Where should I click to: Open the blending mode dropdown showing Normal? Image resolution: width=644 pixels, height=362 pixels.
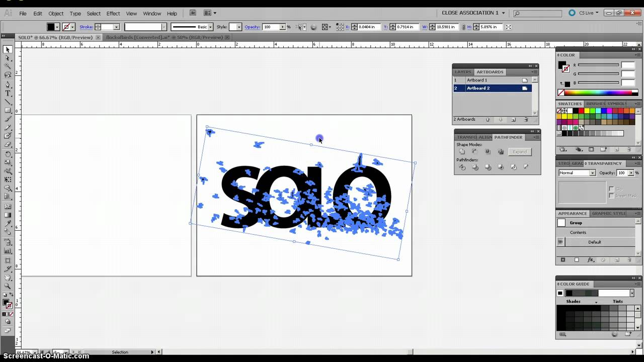(592, 173)
